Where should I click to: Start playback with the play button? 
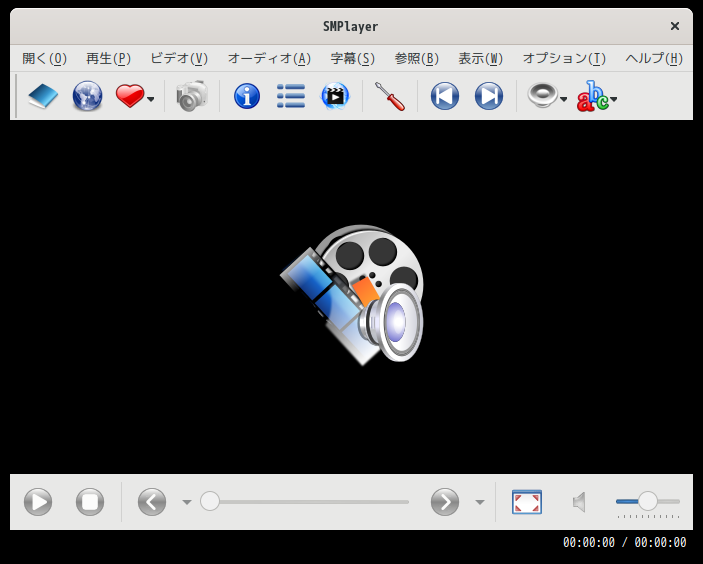(38, 502)
